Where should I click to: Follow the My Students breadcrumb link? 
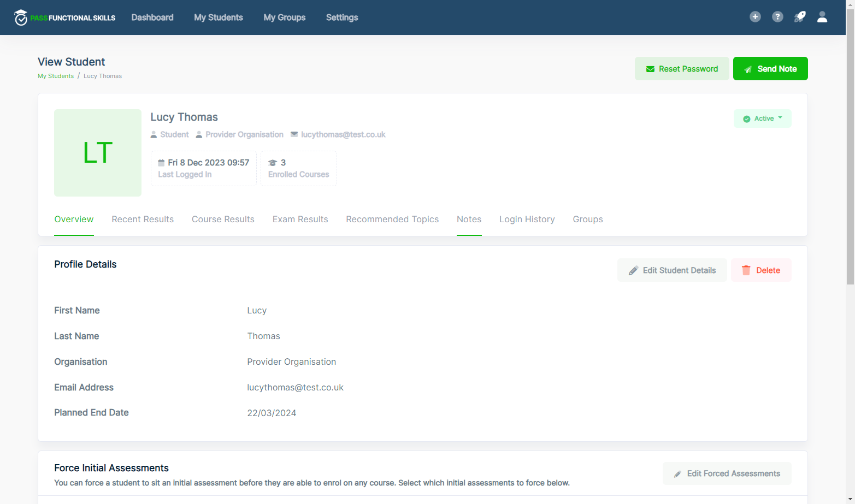[56, 76]
